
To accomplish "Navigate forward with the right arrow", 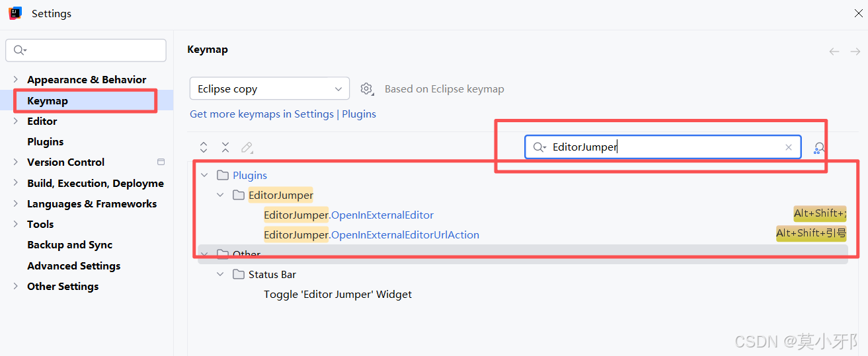I will tap(855, 51).
